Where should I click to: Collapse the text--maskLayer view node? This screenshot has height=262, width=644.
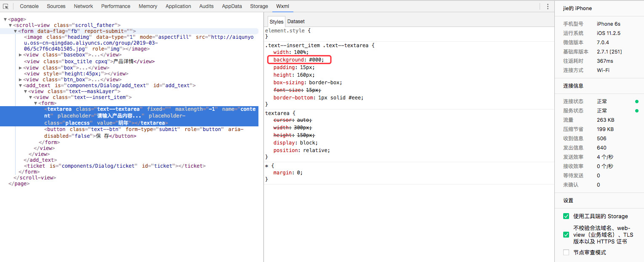[x=26, y=91]
